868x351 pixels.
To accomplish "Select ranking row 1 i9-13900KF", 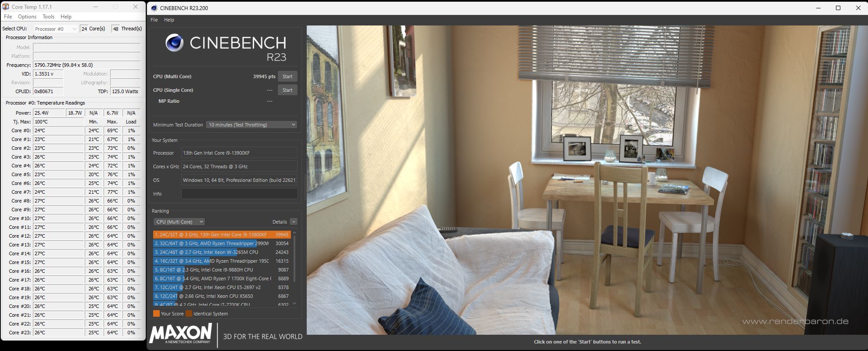I will tap(222, 235).
